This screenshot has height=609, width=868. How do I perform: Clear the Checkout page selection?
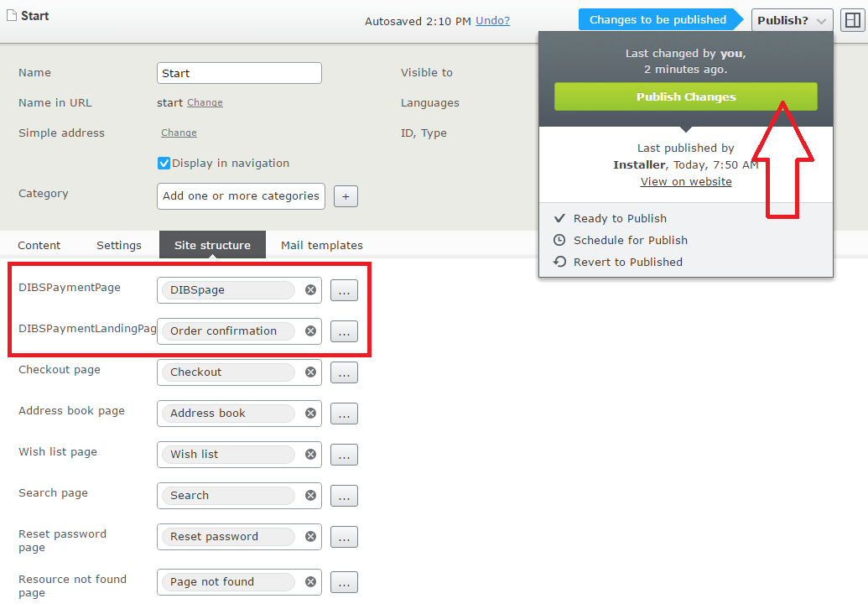310,372
